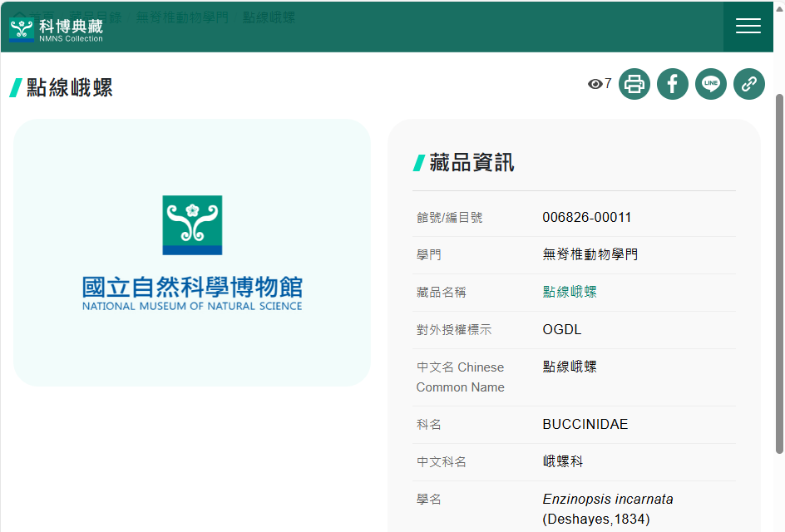Open the hamburger navigation menu
The width and height of the screenshot is (785, 532).
(x=748, y=27)
